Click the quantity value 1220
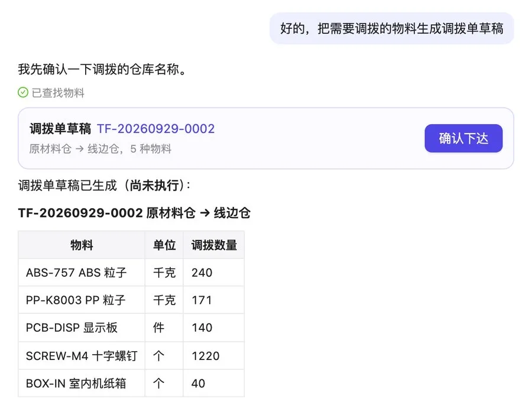Screen dimensions: 532x399 (x=206, y=356)
